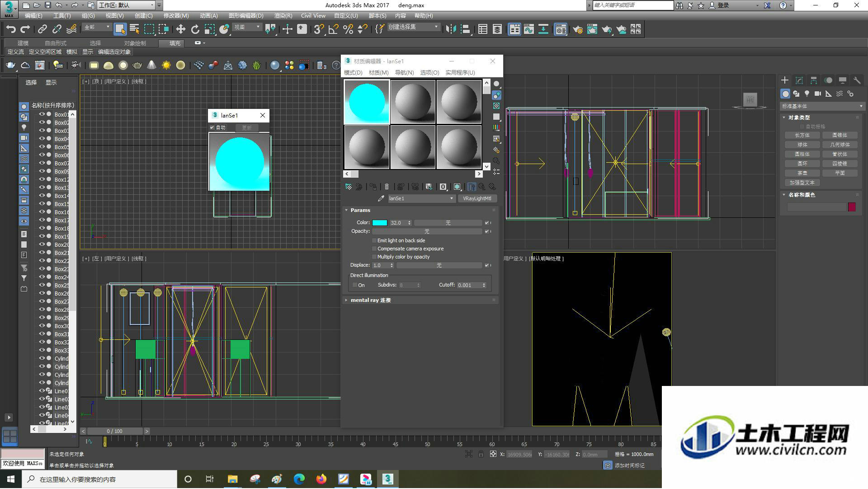Click the 0 / 100 time slider
Image resolution: width=868 pixels, height=489 pixels.
(x=115, y=432)
